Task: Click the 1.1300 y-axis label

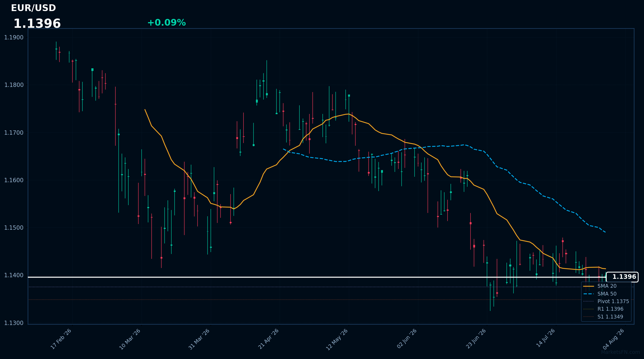Action: click(14, 323)
